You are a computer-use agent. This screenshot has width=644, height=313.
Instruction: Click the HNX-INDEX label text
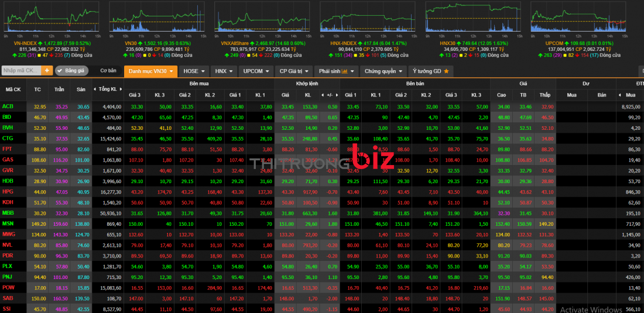pos(343,43)
